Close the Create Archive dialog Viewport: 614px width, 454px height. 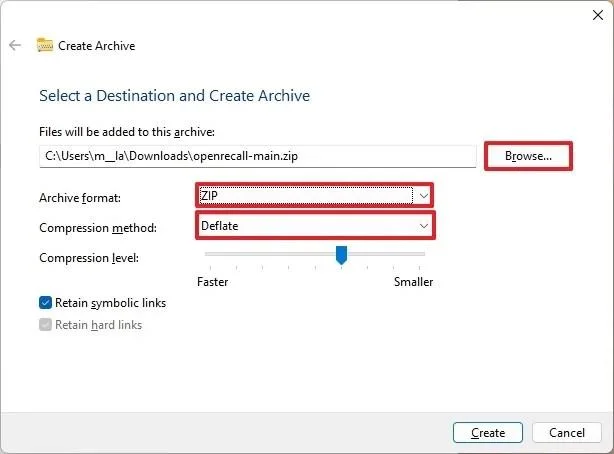[598, 15]
